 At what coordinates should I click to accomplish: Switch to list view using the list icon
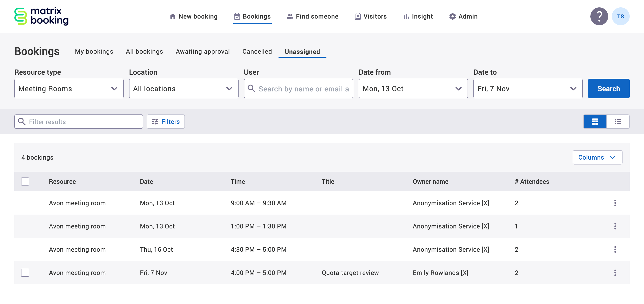(x=618, y=122)
